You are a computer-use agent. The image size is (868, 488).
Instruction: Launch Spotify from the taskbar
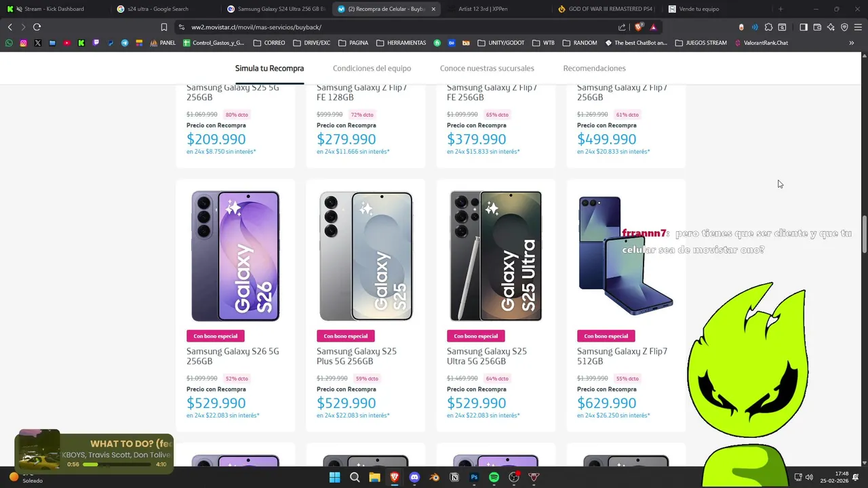point(494,477)
